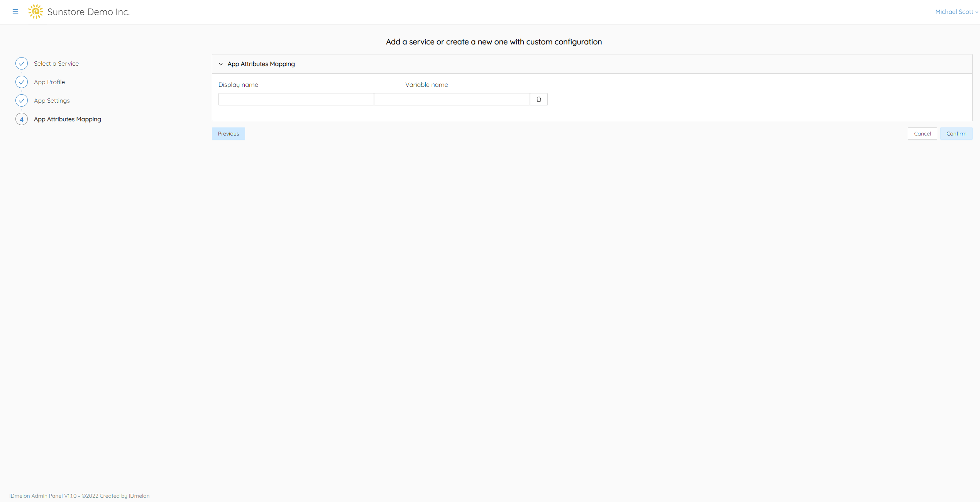Image resolution: width=980 pixels, height=502 pixels.
Task: Click the Sunstore Demo Inc. title
Action: (x=88, y=12)
